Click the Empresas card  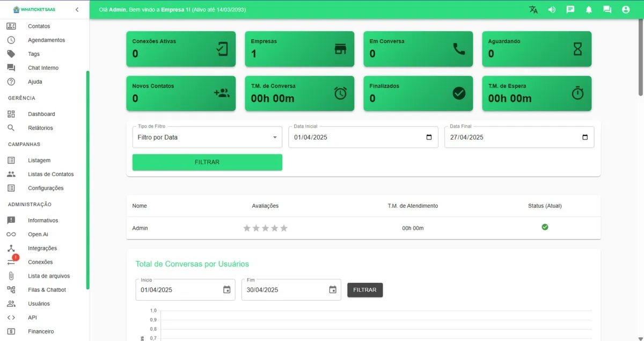[x=299, y=49]
